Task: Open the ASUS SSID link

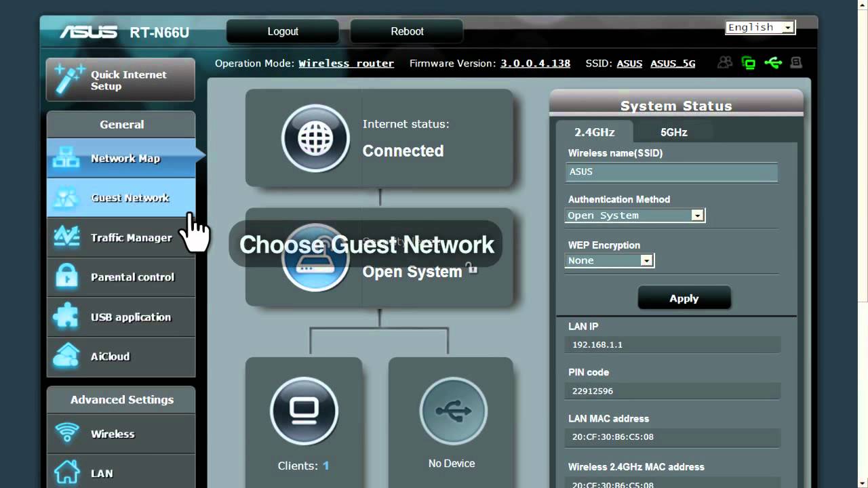Action: [x=629, y=63]
